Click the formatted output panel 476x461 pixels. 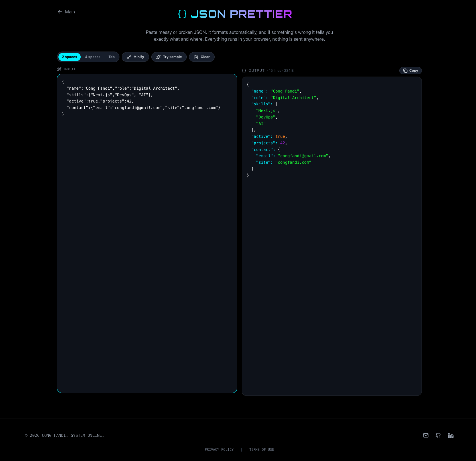point(332,236)
